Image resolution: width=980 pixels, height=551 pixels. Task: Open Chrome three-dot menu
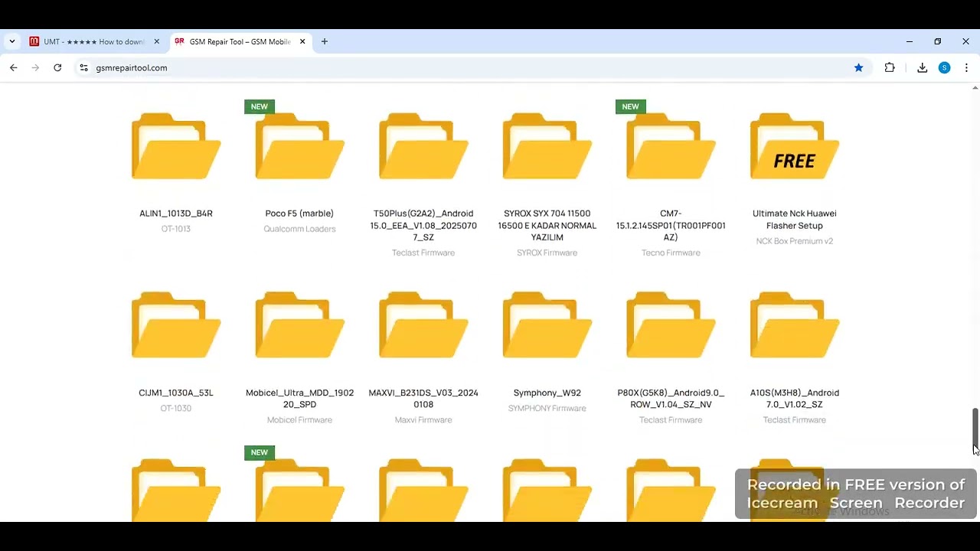click(966, 67)
